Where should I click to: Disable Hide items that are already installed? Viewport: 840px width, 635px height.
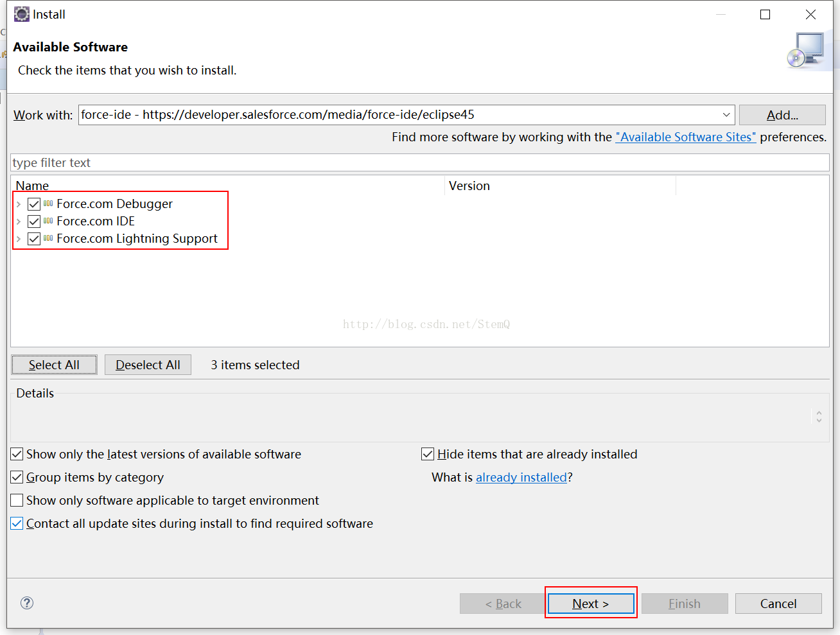(x=428, y=455)
